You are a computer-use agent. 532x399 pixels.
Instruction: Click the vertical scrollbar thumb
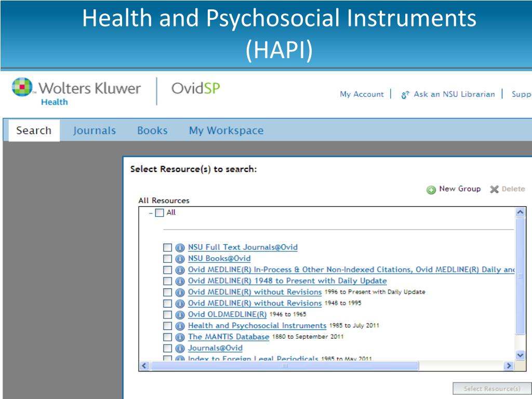[520, 276]
